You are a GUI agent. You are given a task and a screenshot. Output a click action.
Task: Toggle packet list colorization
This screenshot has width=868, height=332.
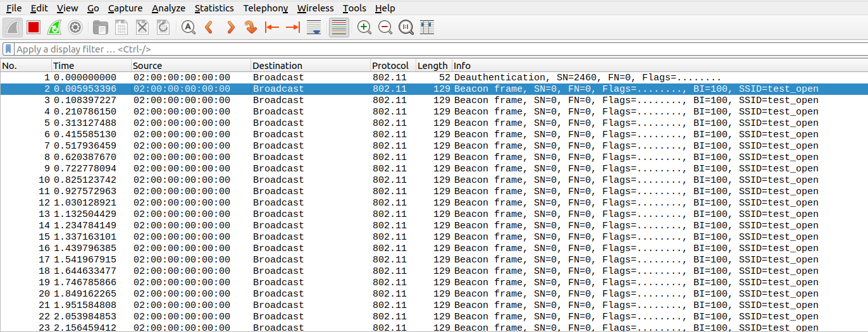[339, 27]
